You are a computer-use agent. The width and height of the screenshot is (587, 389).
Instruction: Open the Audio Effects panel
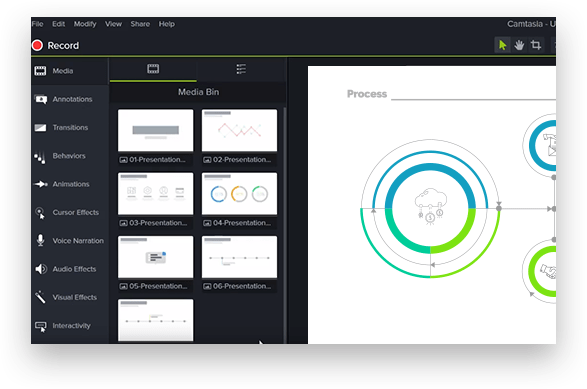click(70, 269)
